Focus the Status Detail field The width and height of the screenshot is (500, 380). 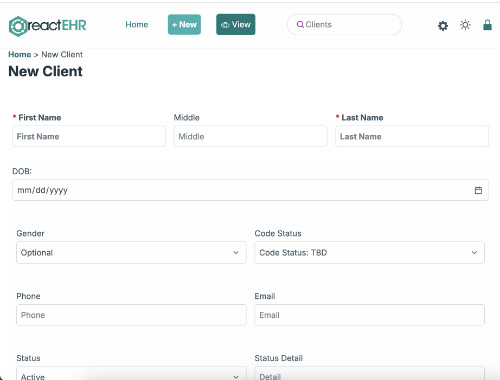[x=369, y=374]
